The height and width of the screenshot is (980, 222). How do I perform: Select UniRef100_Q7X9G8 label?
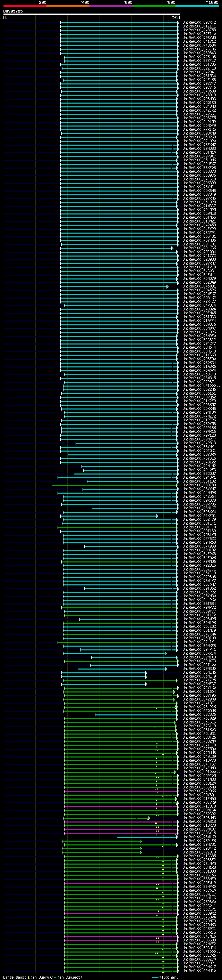(x=199, y=546)
